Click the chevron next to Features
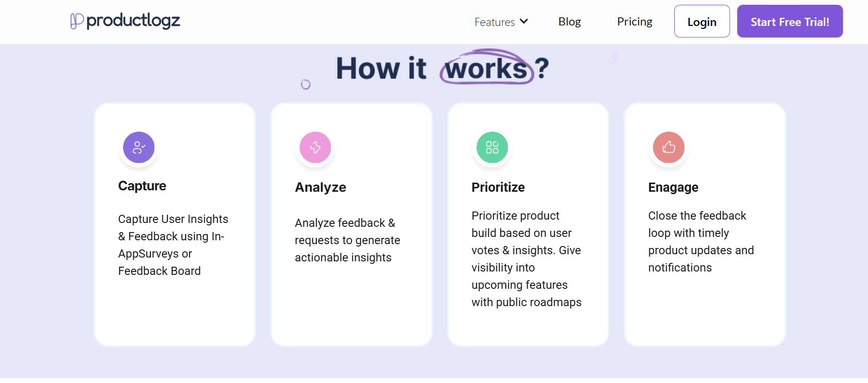The height and width of the screenshot is (383, 868). click(x=524, y=22)
